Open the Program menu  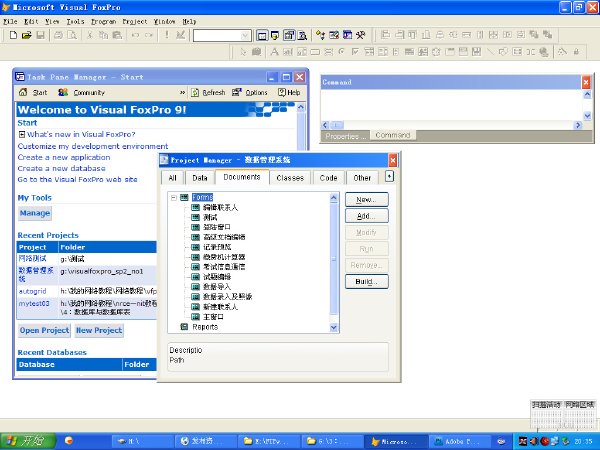[x=103, y=21]
